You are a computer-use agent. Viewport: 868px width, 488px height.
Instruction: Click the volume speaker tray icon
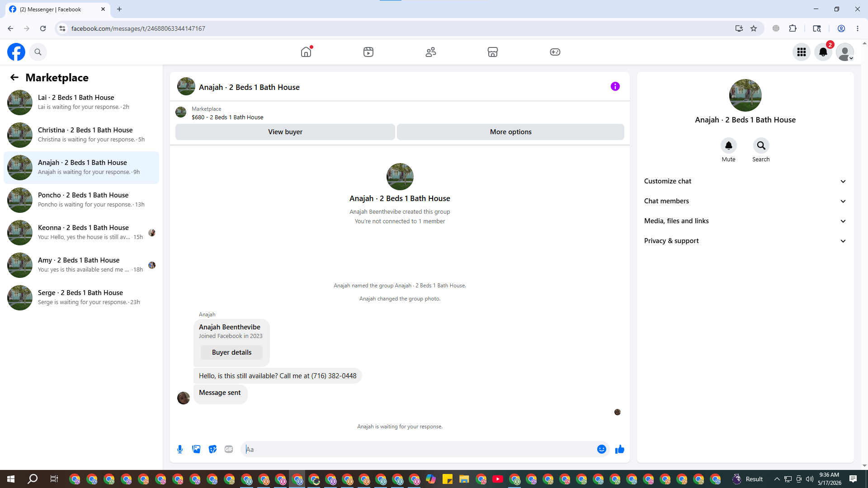pos(810,479)
